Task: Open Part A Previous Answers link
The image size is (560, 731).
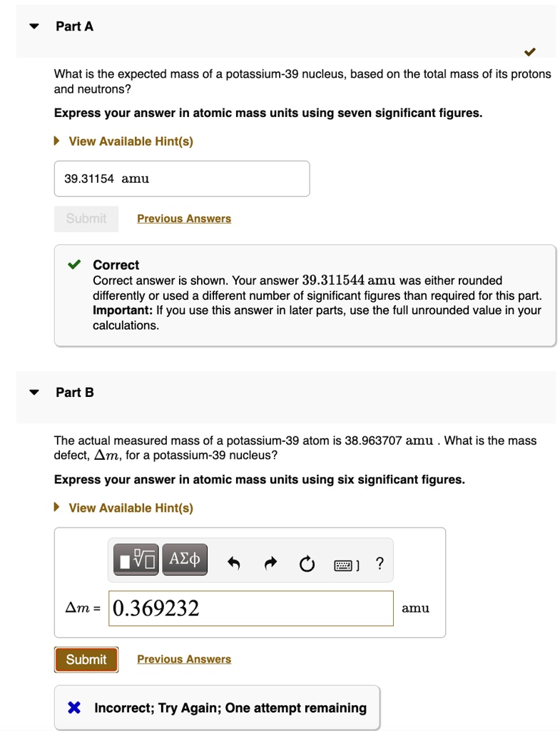Action: click(184, 218)
